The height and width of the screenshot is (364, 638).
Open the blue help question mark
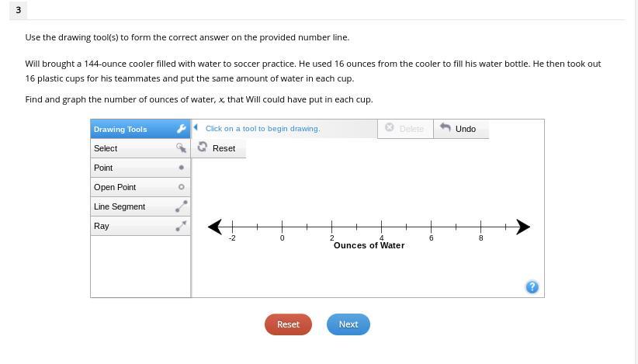532,287
